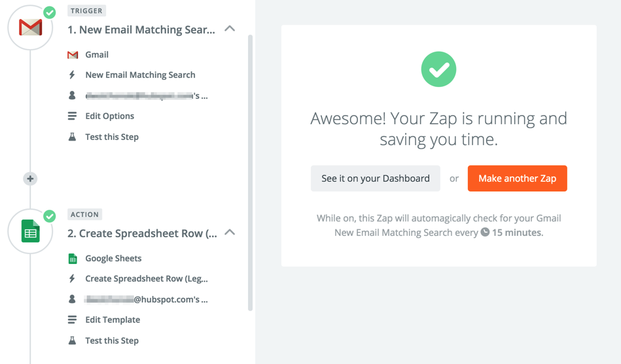This screenshot has width=621, height=364.
Task: Open Edit Template in action step
Action: (x=112, y=320)
